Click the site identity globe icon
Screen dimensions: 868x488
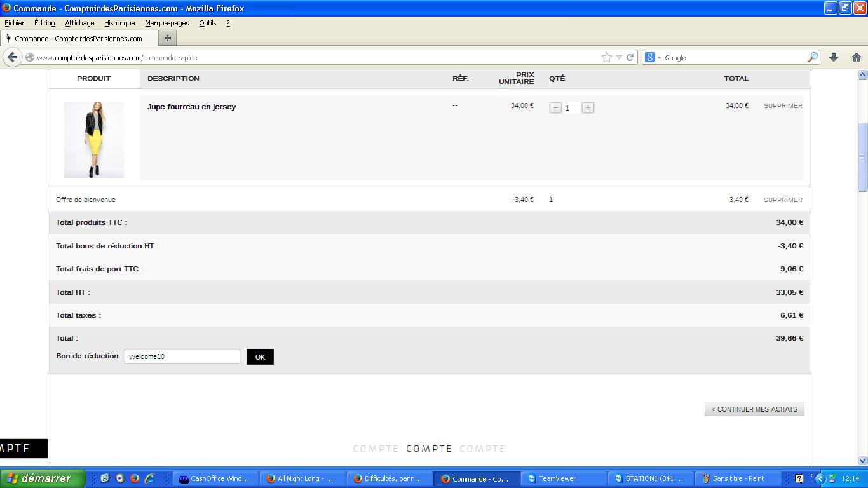29,57
